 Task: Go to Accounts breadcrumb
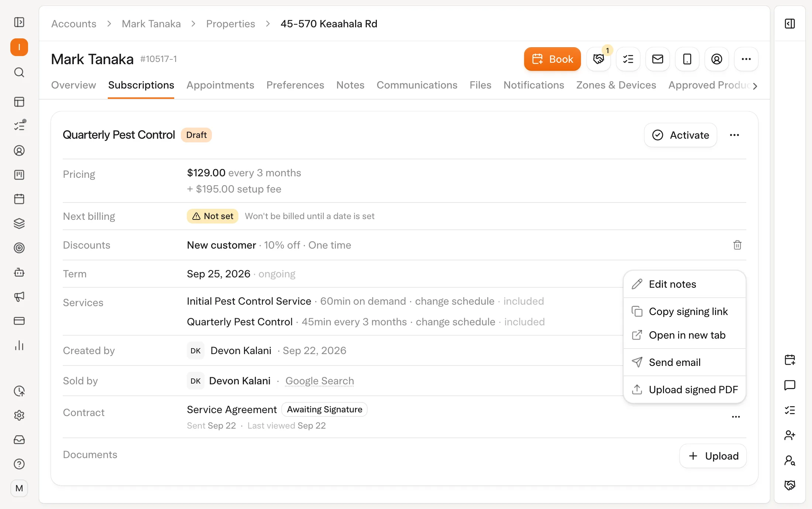(74, 24)
